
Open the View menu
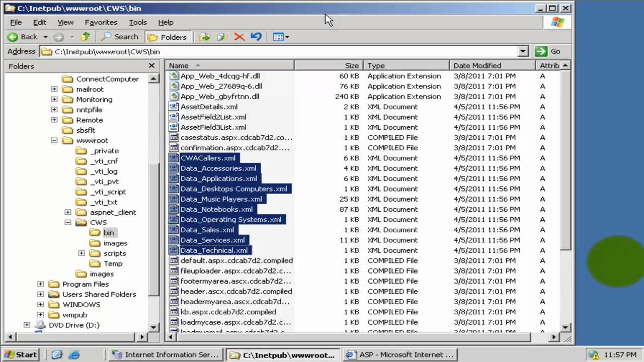click(x=65, y=22)
